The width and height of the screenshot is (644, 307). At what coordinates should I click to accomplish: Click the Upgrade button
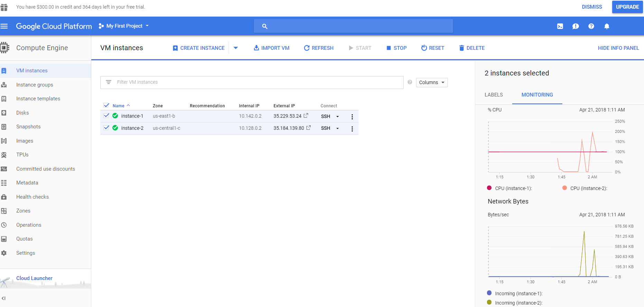click(627, 7)
